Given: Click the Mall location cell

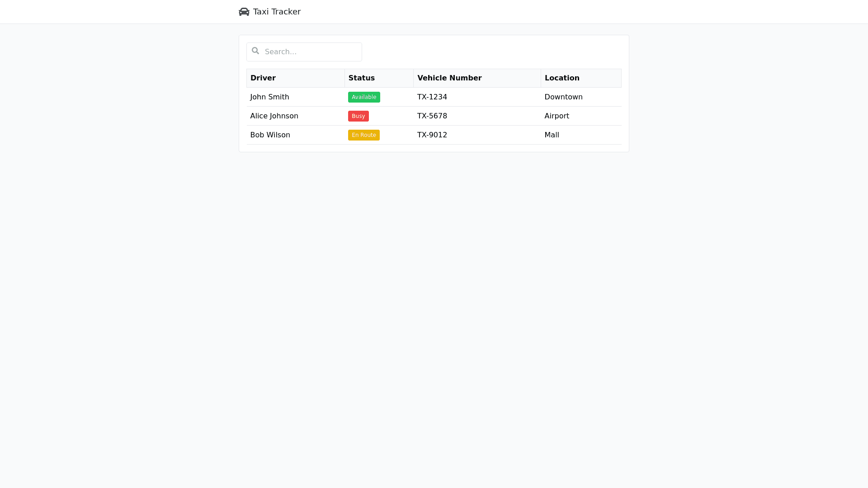Looking at the screenshot, I should click(x=552, y=135).
